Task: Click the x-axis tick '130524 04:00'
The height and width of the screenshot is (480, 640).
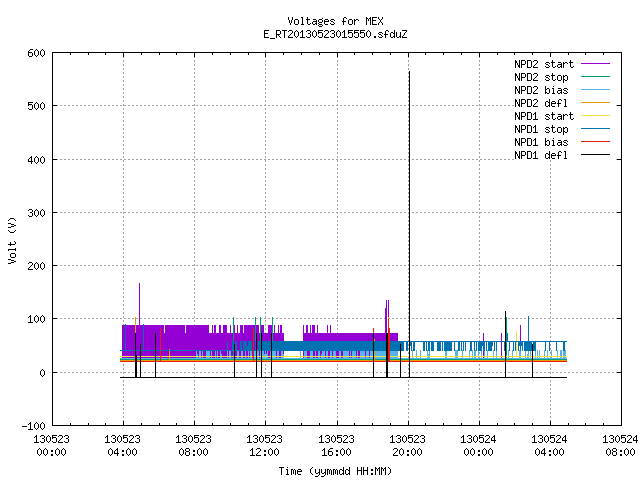Action: click(x=549, y=446)
